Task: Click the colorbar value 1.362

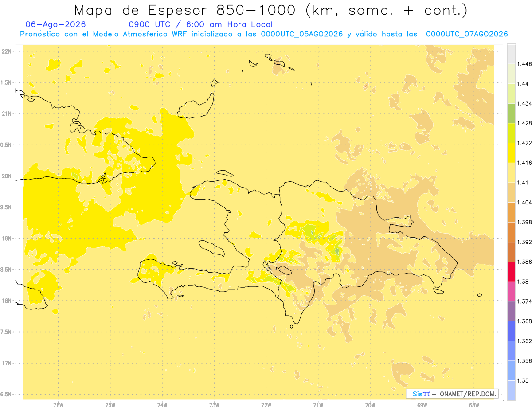Action: (524, 341)
